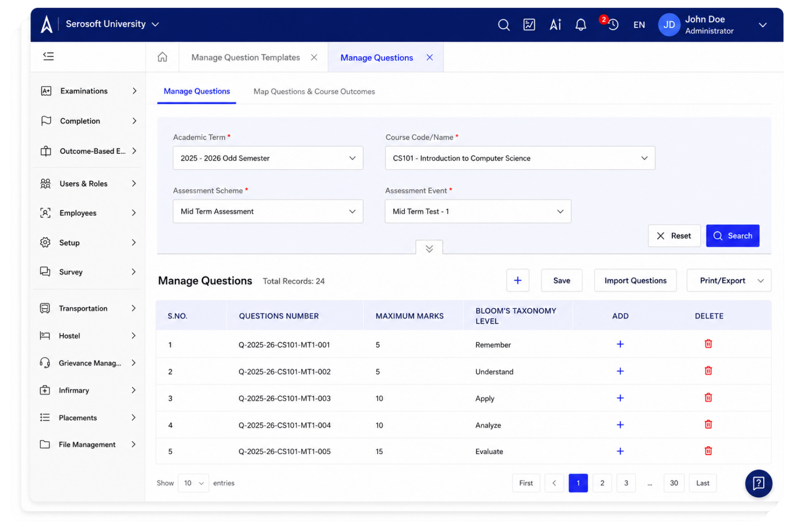Switch to Map Questions & Course Outcomes tab
798x532 pixels.
pos(314,91)
